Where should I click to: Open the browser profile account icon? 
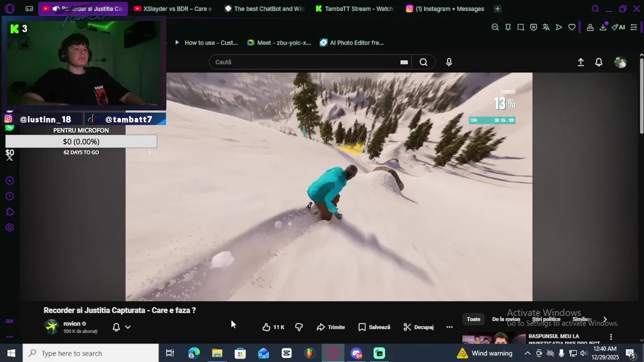pyautogui.click(x=590, y=27)
